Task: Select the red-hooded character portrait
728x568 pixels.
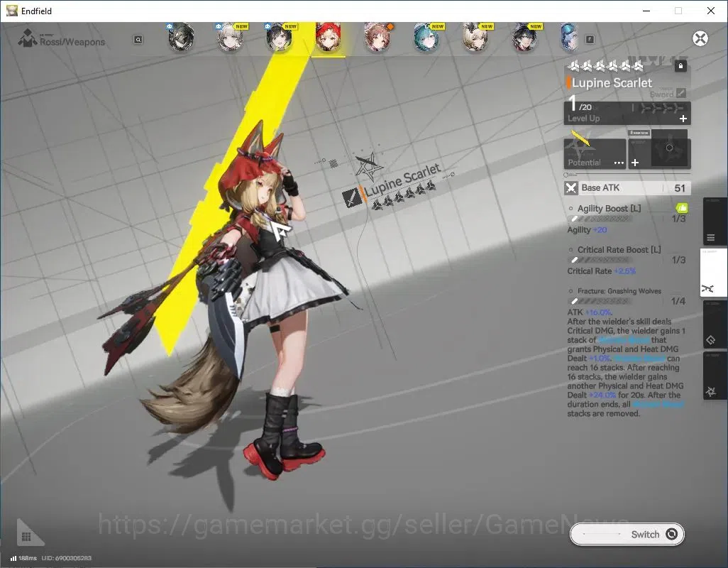Action: (329, 37)
